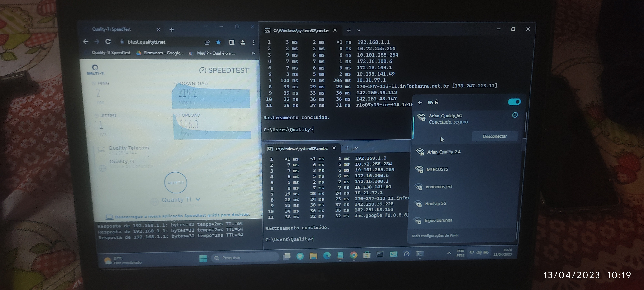Open File Explorer in the taskbar

[313, 256]
